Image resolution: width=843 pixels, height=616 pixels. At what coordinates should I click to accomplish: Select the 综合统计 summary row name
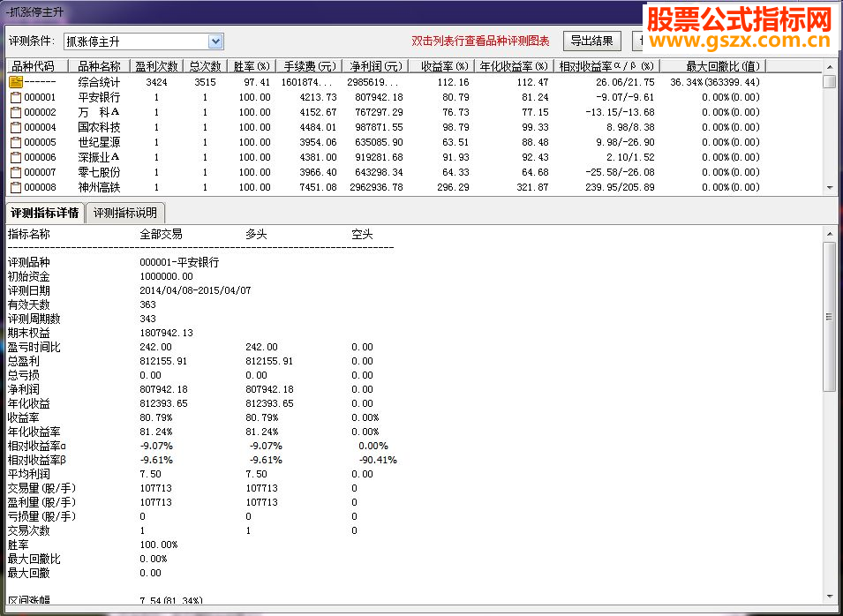pyautogui.click(x=99, y=82)
